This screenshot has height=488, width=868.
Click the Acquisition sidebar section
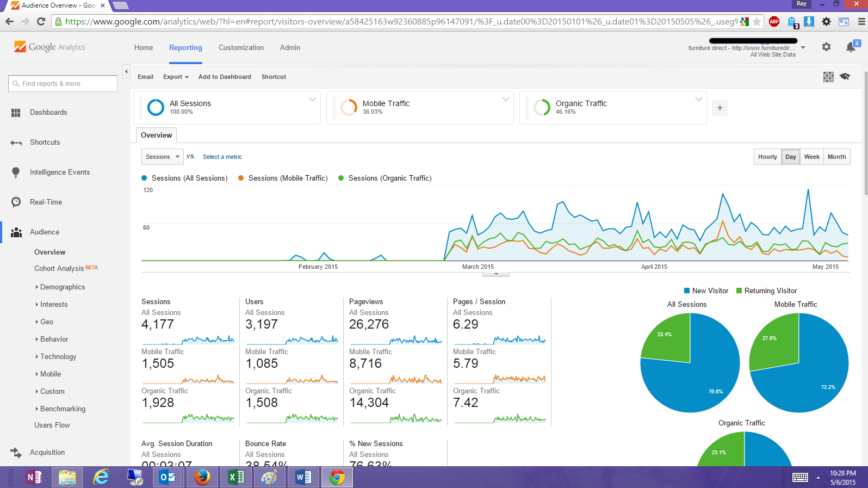(x=47, y=453)
